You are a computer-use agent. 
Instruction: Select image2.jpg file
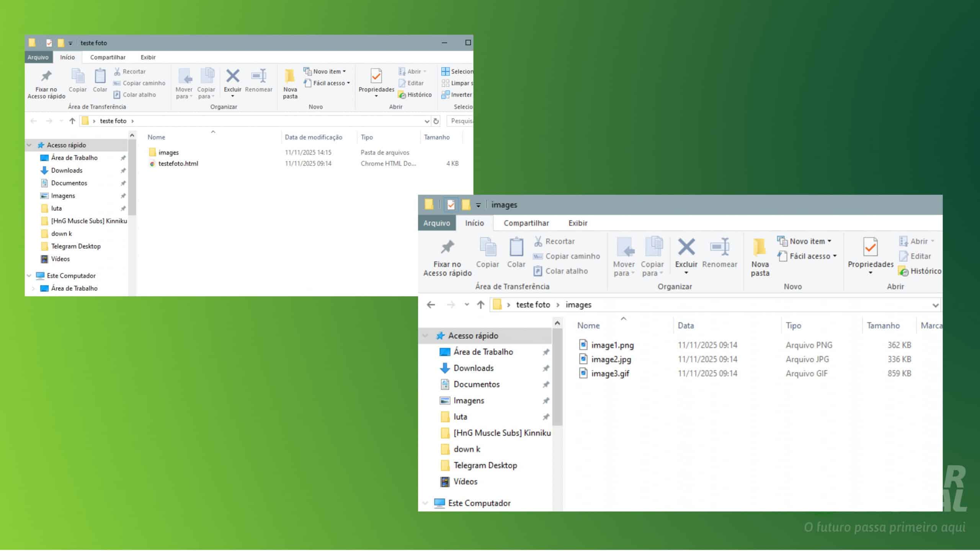click(611, 359)
